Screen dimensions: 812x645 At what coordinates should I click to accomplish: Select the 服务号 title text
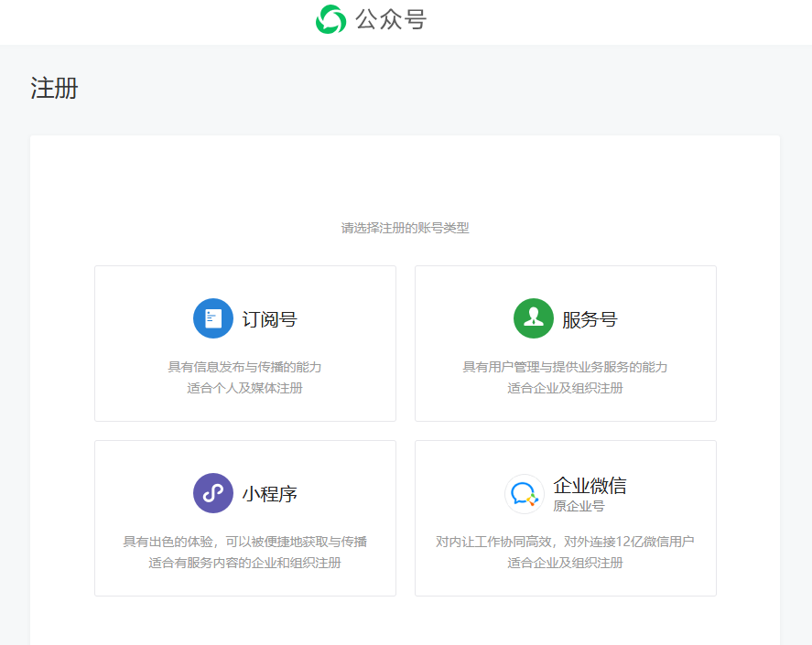(x=590, y=319)
